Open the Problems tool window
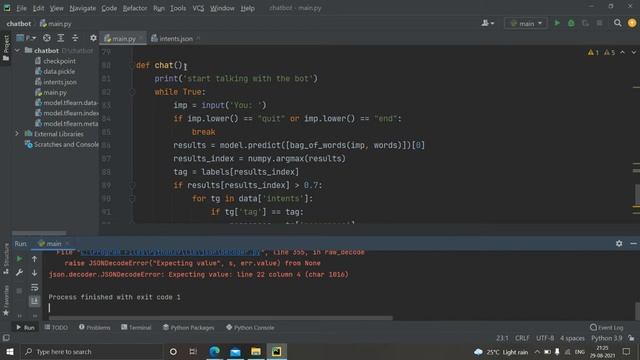This screenshot has width=640, height=360. tap(94, 327)
